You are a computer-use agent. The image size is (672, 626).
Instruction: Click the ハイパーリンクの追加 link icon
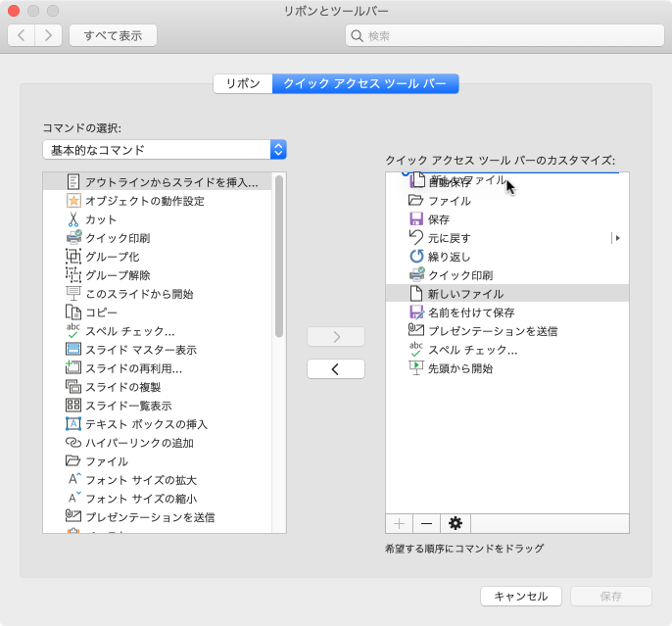(73, 443)
